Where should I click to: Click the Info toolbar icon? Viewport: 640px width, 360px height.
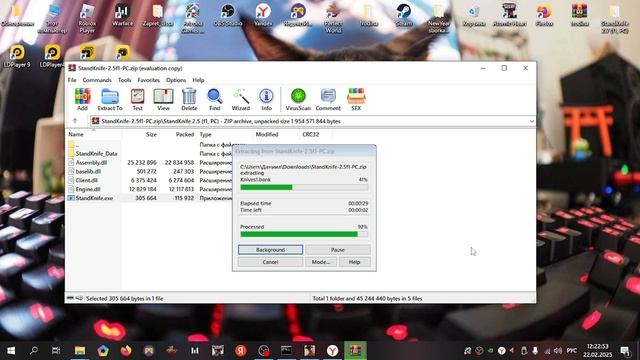tap(266, 100)
